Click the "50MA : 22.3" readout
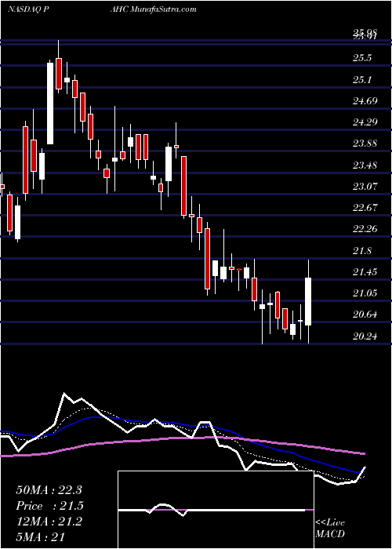The width and height of the screenshot is (392, 549). [49, 490]
